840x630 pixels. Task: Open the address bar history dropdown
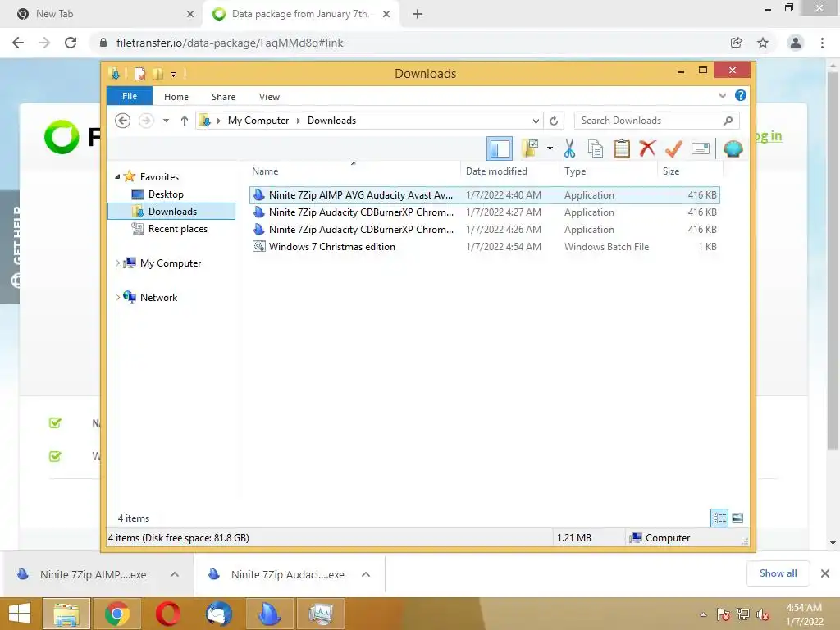[536, 121]
